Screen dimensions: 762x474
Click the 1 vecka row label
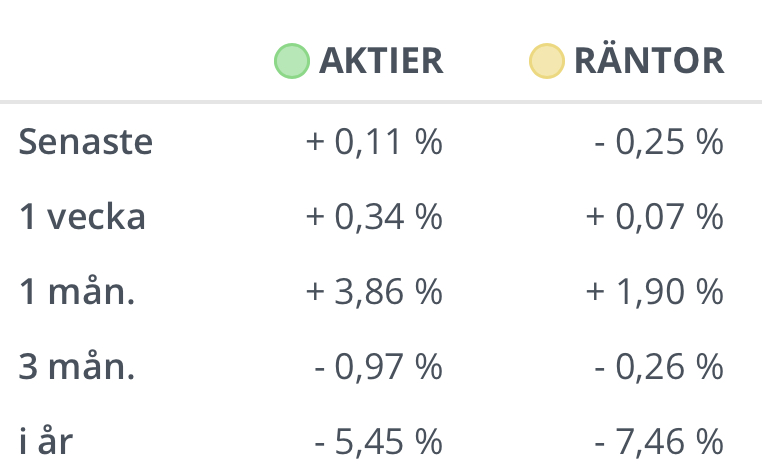[x=82, y=217]
